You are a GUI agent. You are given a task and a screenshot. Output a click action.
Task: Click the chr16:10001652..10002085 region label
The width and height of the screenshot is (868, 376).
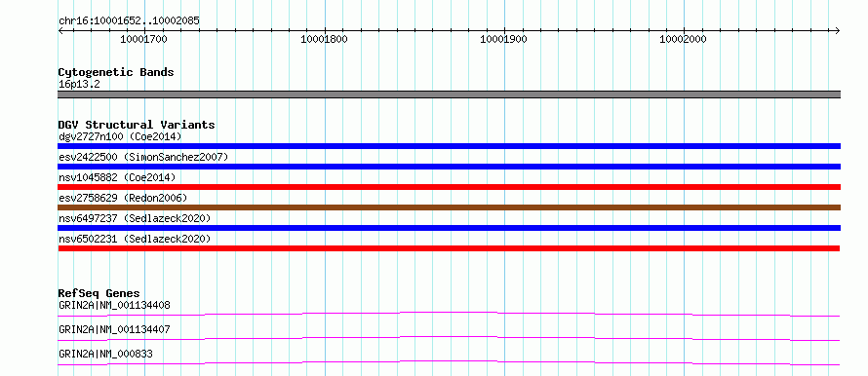point(129,21)
